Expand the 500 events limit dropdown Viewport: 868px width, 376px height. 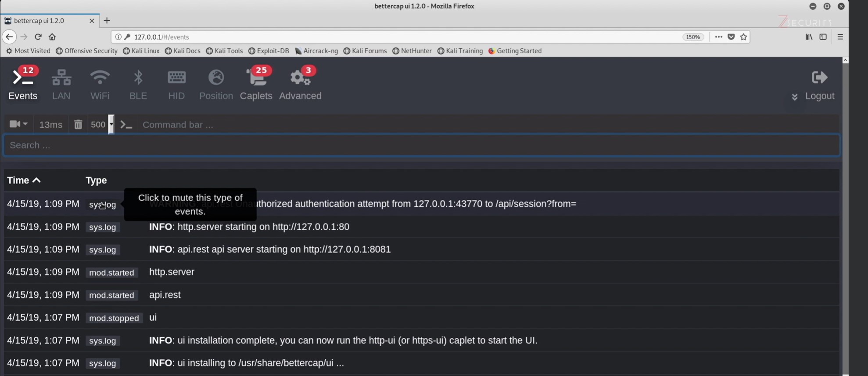pos(111,124)
